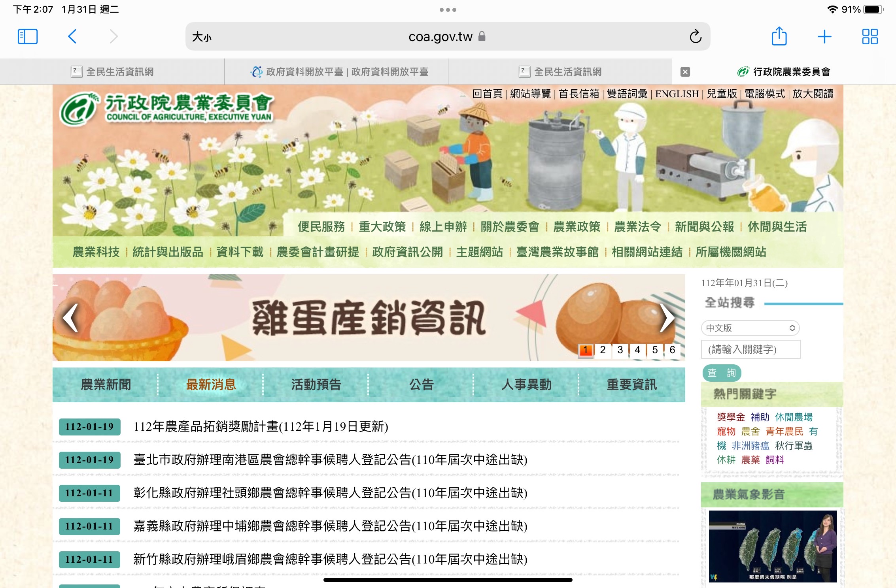Expand the 中文版 language dropdown
The height and width of the screenshot is (588, 896).
pos(750,328)
